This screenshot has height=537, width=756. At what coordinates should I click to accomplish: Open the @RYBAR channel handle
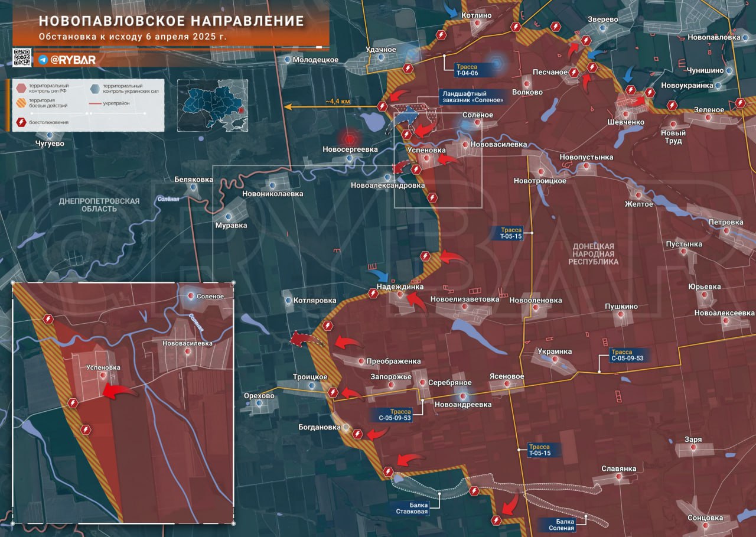point(73,60)
